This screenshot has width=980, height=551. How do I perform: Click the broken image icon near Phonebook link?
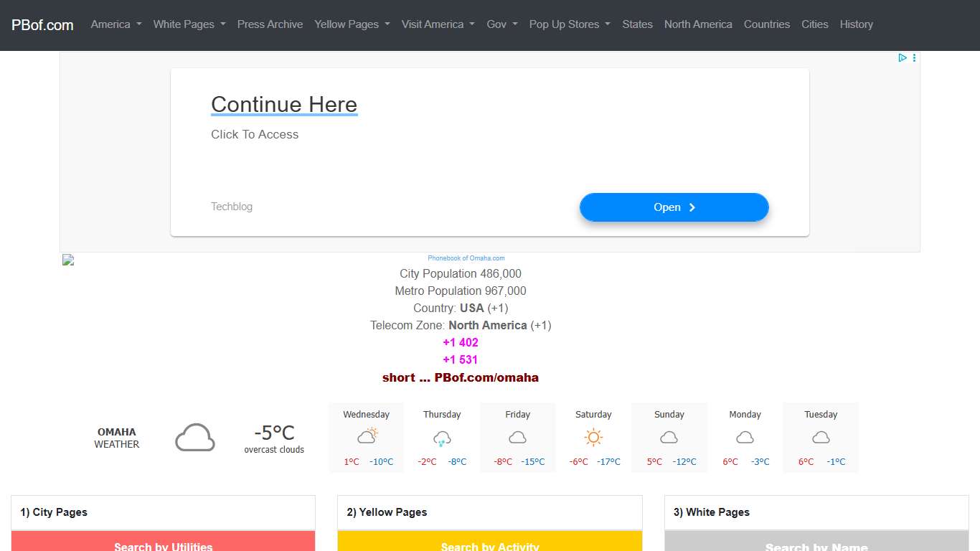[x=67, y=260]
